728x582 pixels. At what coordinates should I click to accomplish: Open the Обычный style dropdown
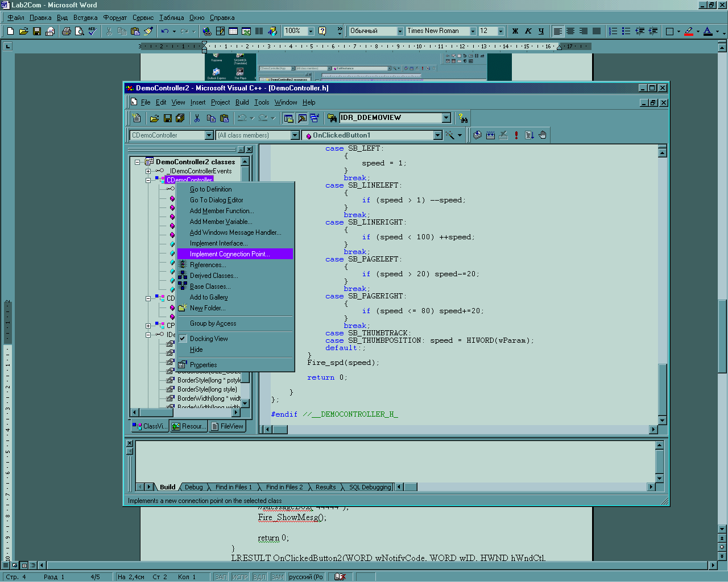tap(400, 31)
